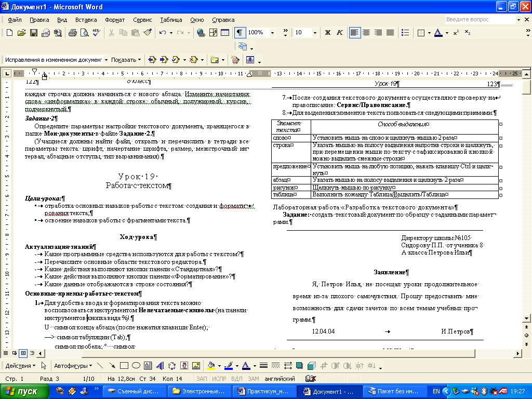Insert WordArt from the Drawing toolbar

point(160,366)
